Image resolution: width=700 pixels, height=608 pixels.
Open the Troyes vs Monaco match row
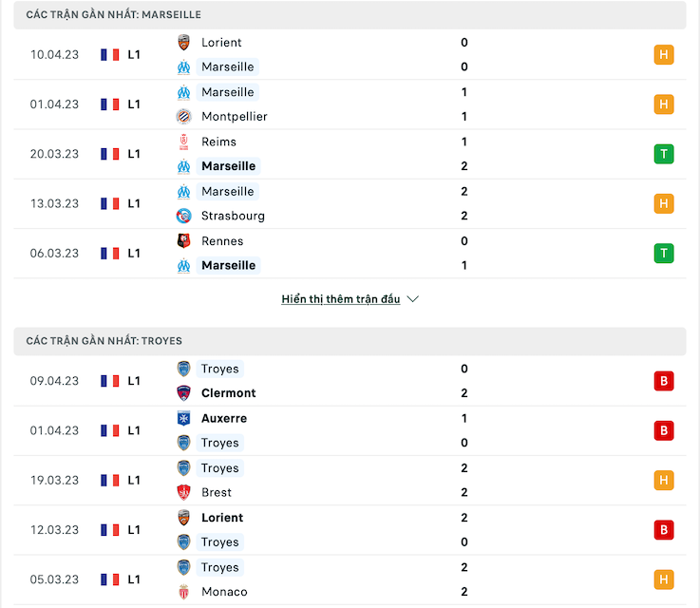pyautogui.click(x=350, y=579)
